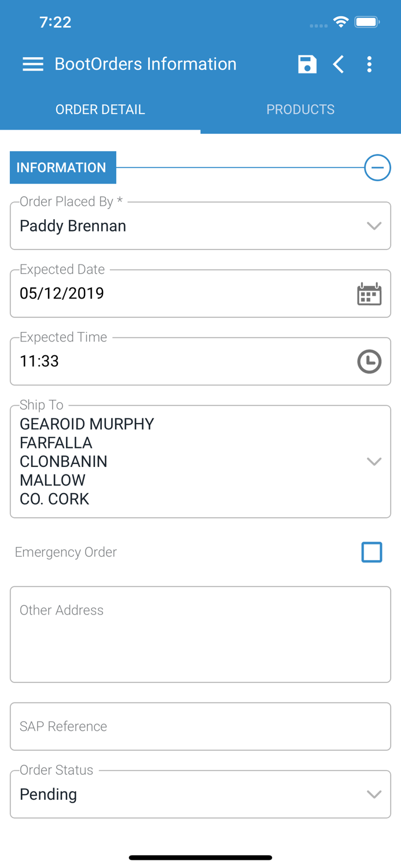The image size is (401, 868).
Task: Open the Order Placed By dropdown
Action: click(x=374, y=226)
